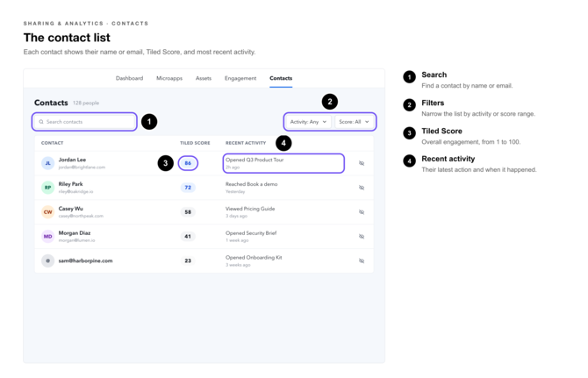
Task: Toggle the hide icon for Morgan Diaz
Action: pos(362,237)
